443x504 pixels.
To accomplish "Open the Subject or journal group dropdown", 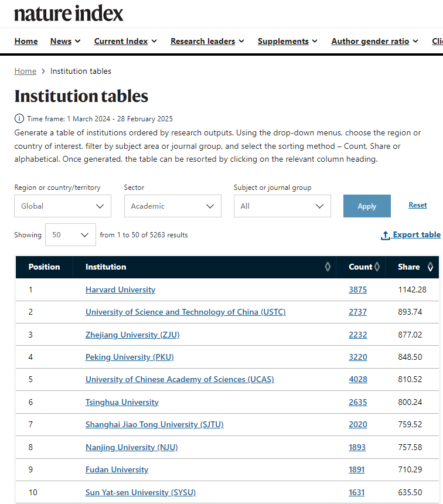I will pyautogui.click(x=282, y=206).
